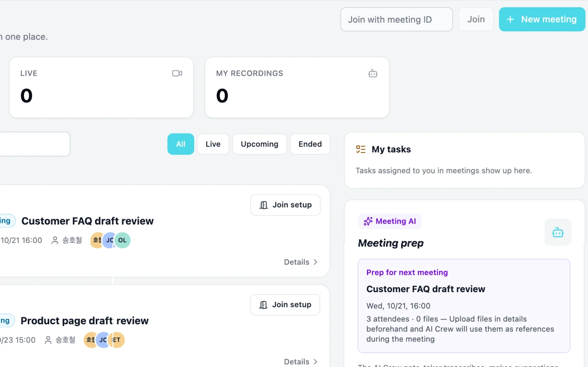Image resolution: width=588 pixels, height=367 pixels.
Task: Click the JC attendee avatar on Customer FAQ meeting
Action: pos(109,240)
